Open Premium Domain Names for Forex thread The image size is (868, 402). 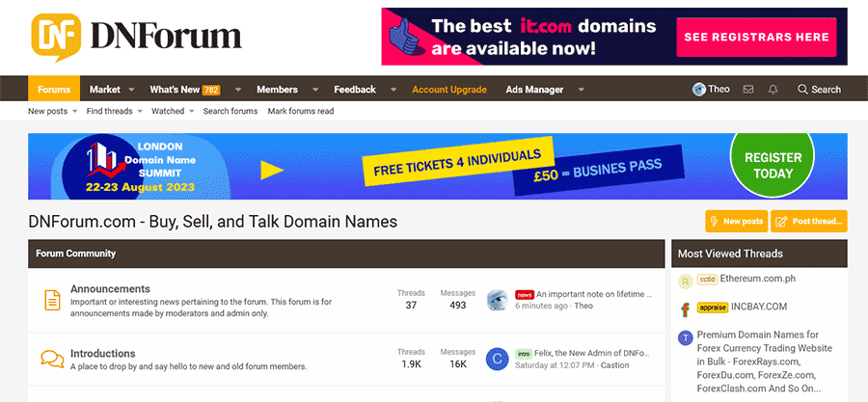click(x=765, y=362)
